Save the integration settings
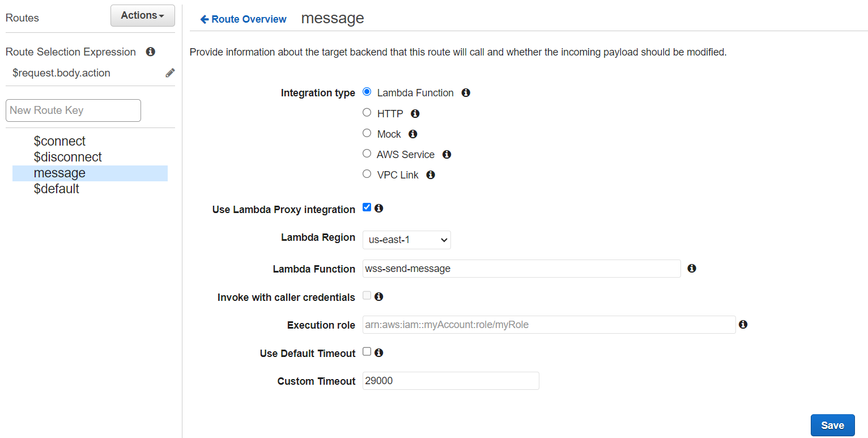 832,425
